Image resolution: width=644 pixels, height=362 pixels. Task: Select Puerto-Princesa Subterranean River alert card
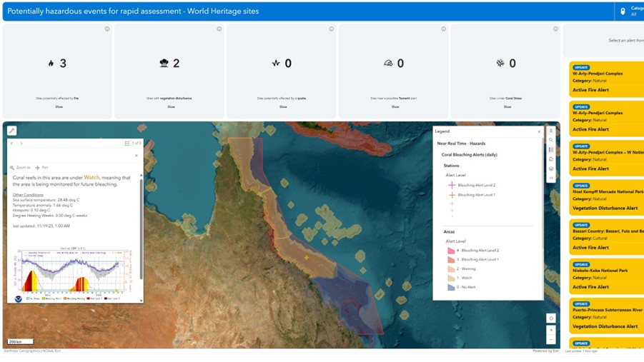coord(607,316)
